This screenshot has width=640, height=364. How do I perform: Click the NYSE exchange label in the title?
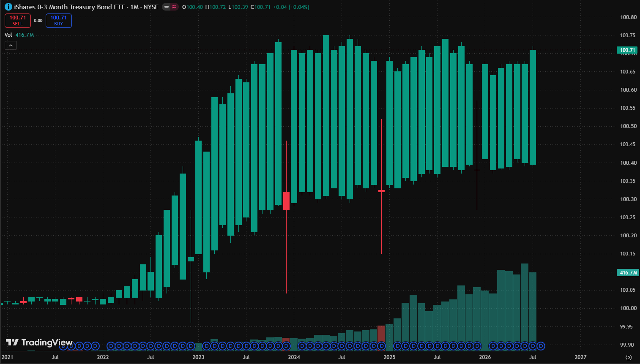(151, 7)
